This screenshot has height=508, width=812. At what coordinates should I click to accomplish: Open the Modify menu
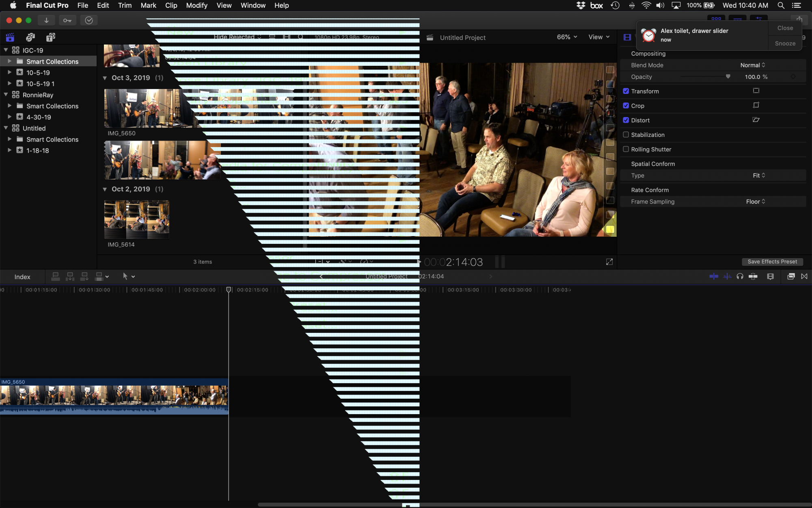[197, 5]
